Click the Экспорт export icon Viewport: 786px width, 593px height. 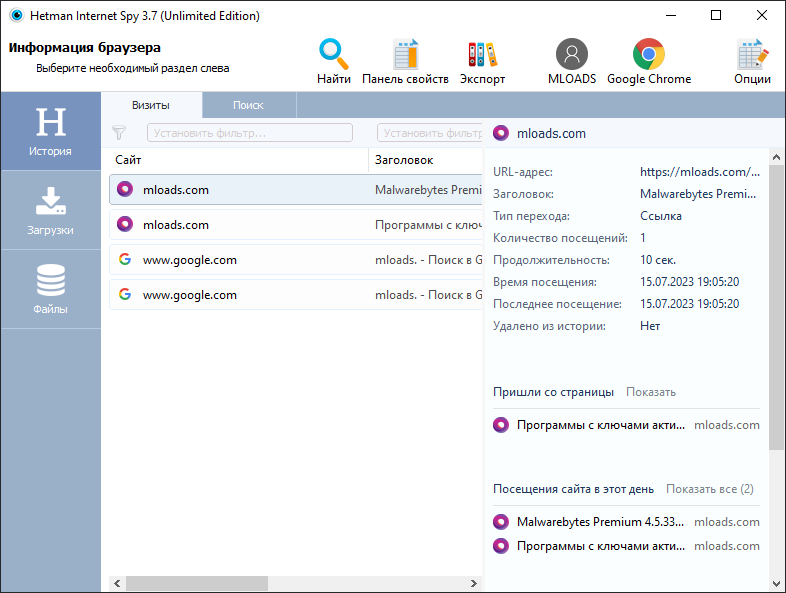click(x=482, y=61)
